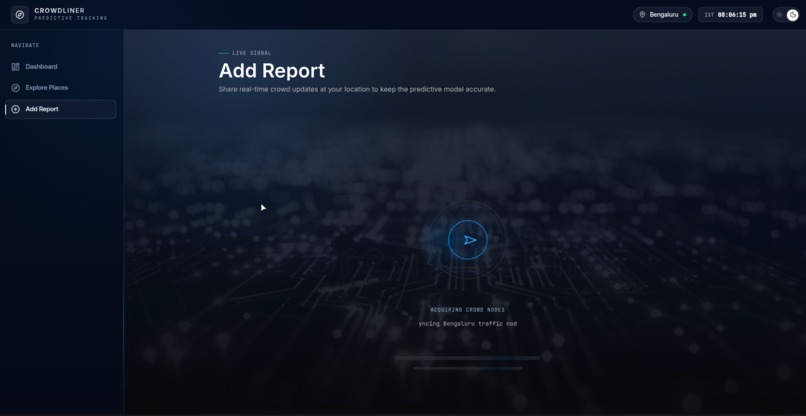Click the IST clock display
806x416 pixels.
(730, 15)
